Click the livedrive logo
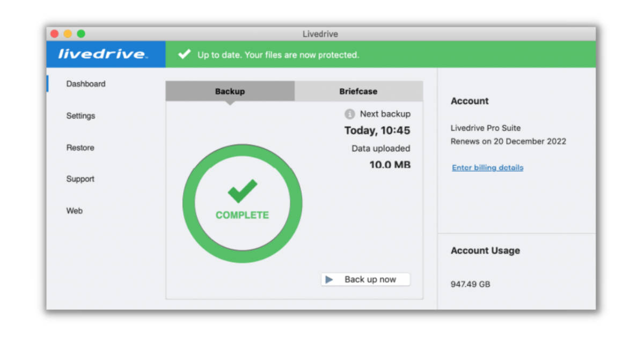644x338 pixels. click(x=102, y=54)
